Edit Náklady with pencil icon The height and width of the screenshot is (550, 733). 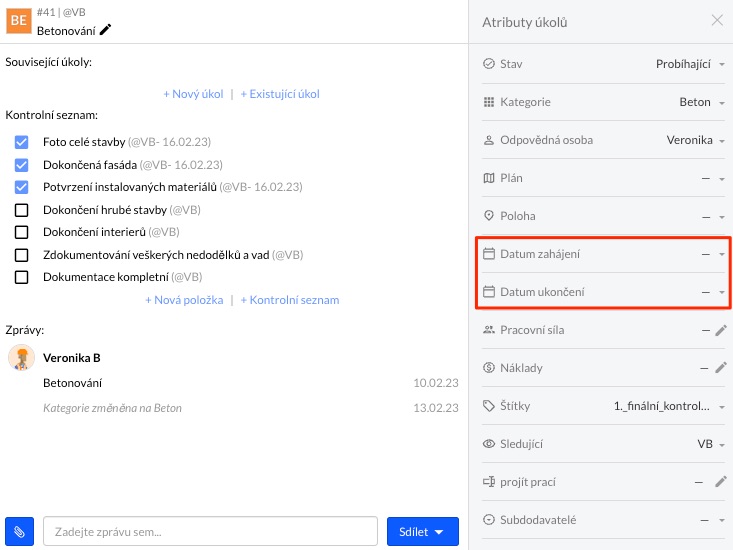click(x=721, y=368)
